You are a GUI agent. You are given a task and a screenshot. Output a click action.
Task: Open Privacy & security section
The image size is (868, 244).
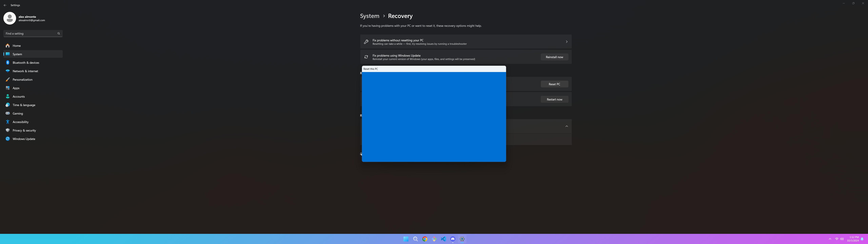[x=24, y=130]
